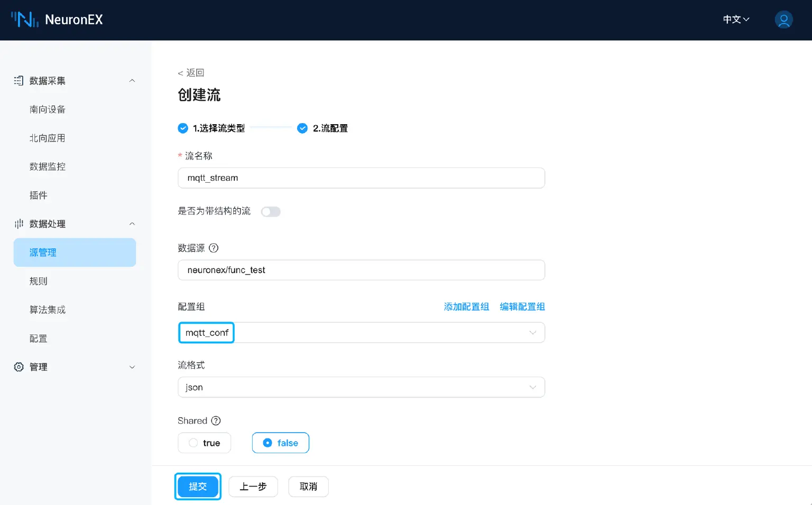
Task: Switch to the 规则 sidebar item
Action: pyautogui.click(x=38, y=280)
